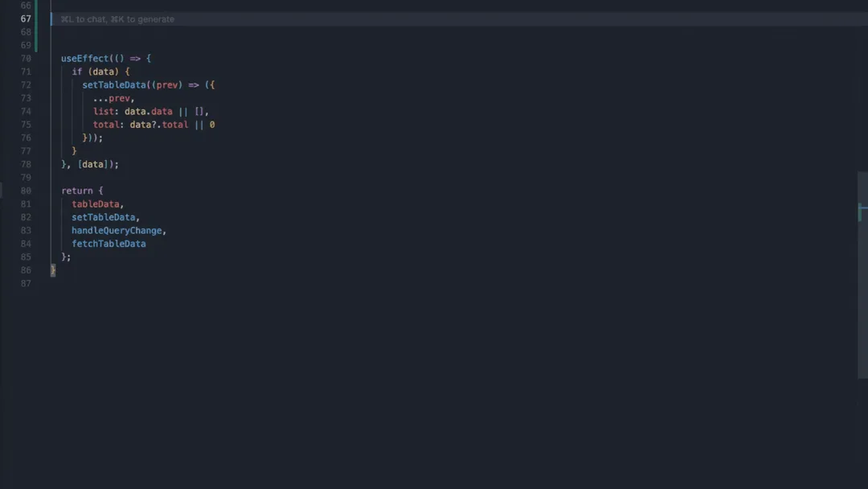This screenshot has height=489, width=868.
Task: Click the vertical scrollbar thumb at right
Action: tap(862, 275)
